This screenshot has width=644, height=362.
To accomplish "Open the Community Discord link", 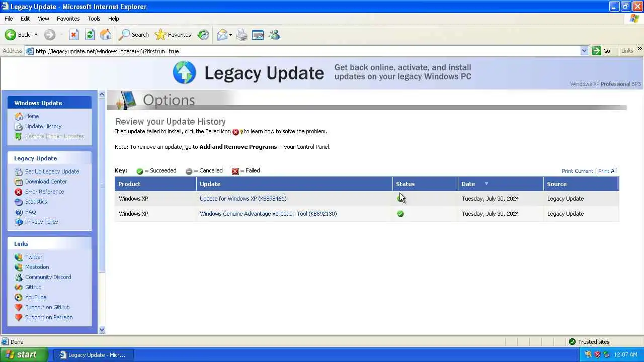I will (x=48, y=277).
